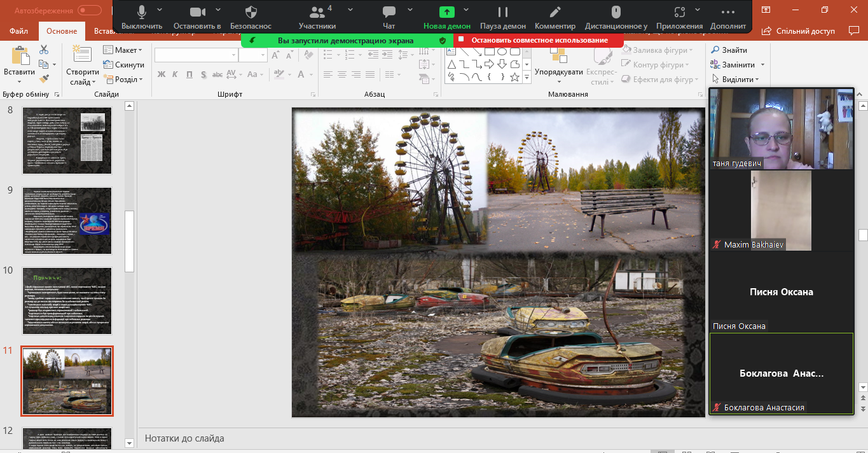The width and height of the screenshot is (868, 453).
Task: Select slide 9 thumbnail in the panel
Action: [x=67, y=220]
